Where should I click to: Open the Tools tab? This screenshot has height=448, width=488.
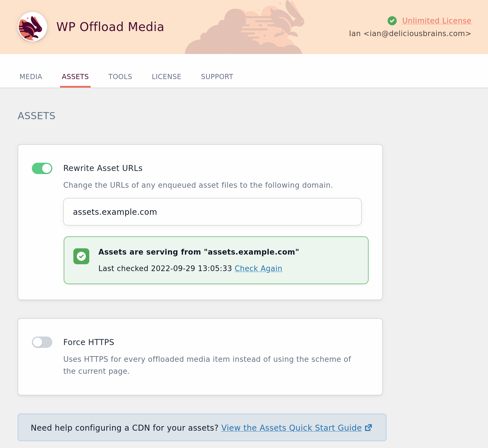(120, 77)
